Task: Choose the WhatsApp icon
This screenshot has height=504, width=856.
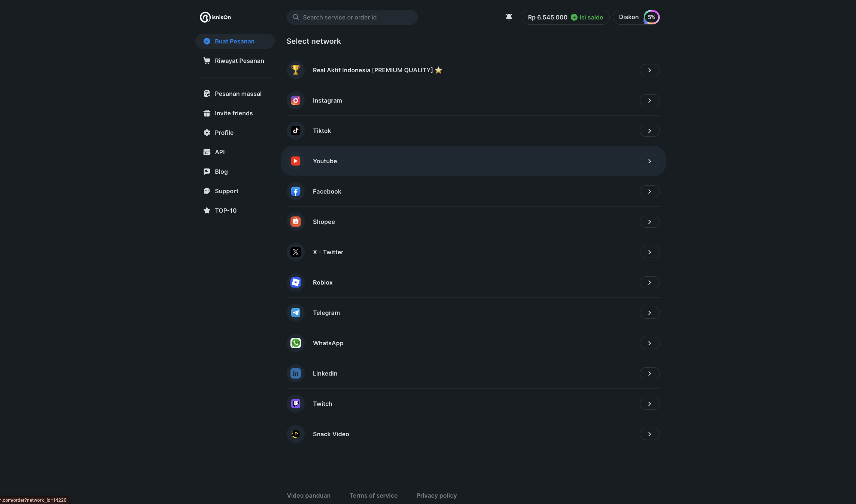Action: (x=296, y=343)
